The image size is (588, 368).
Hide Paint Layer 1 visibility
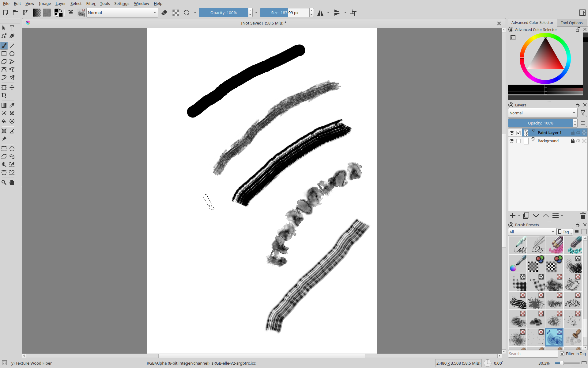coord(512,132)
